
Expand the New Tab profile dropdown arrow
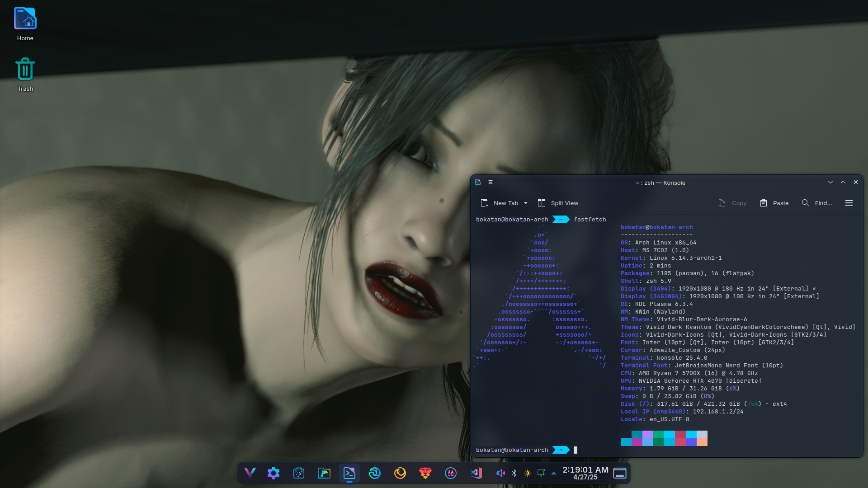(526, 203)
